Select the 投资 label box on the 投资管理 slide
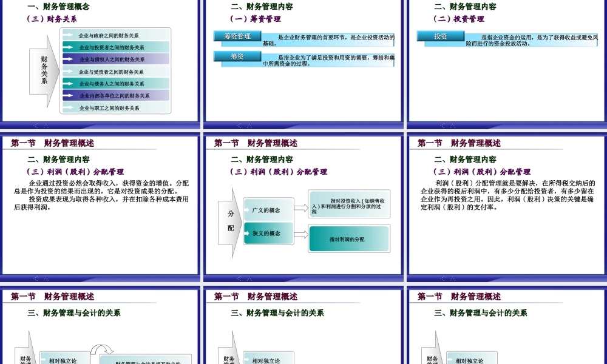 (x=440, y=36)
